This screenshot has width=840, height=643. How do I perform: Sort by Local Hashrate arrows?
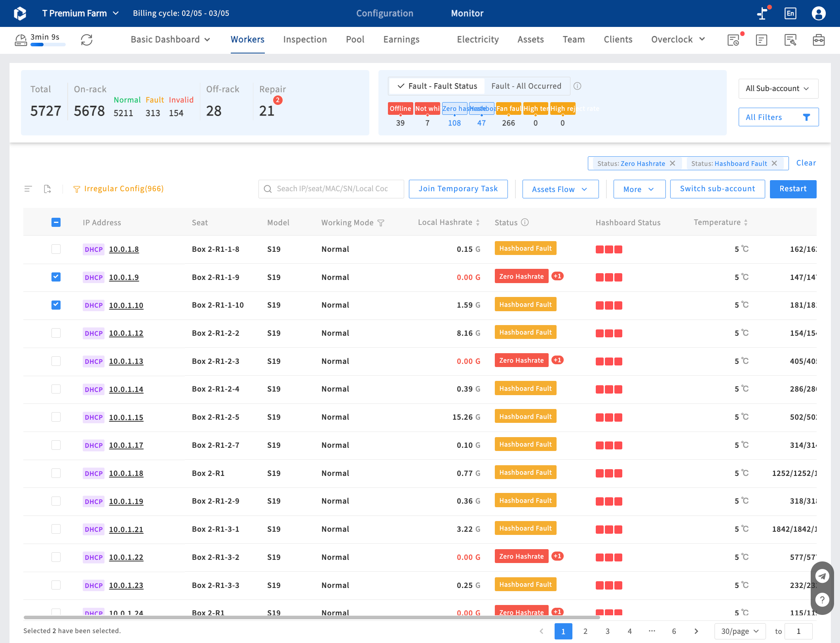[478, 223]
